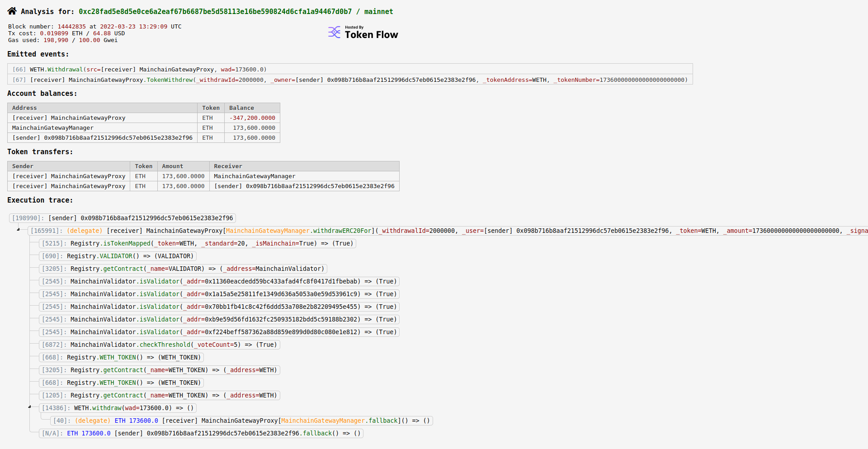
Task: Click the Registry.VALIDATOR() trace row
Action: (118, 256)
